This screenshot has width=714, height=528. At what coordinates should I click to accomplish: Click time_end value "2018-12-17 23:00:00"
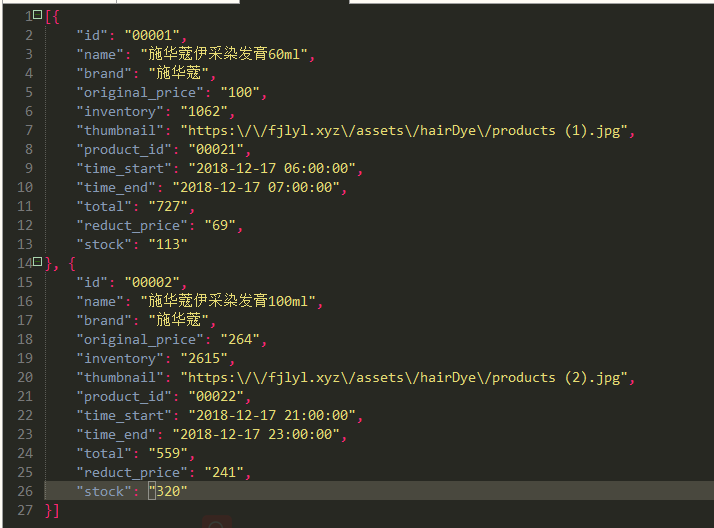point(256,435)
